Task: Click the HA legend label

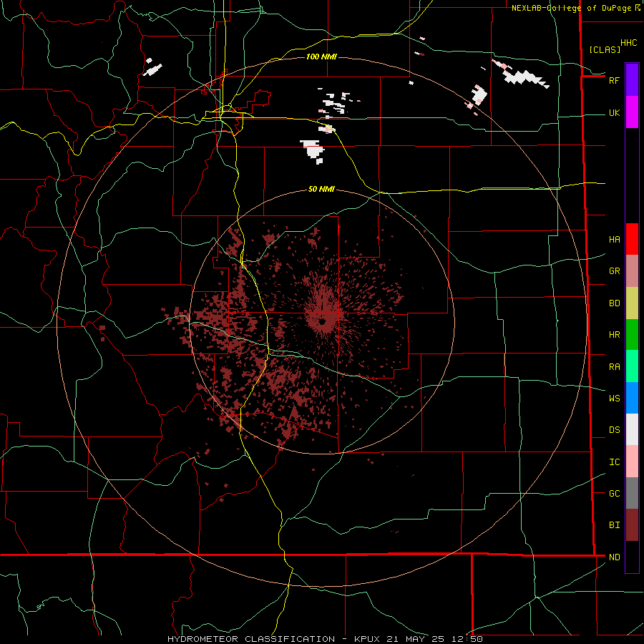Action: [614, 240]
